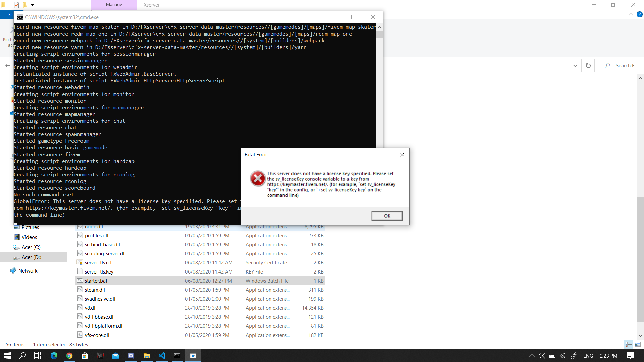The width and height of the screenshot is (644, 362).
Task: Open Discord from the taskbar
Action: pos(131,356)
